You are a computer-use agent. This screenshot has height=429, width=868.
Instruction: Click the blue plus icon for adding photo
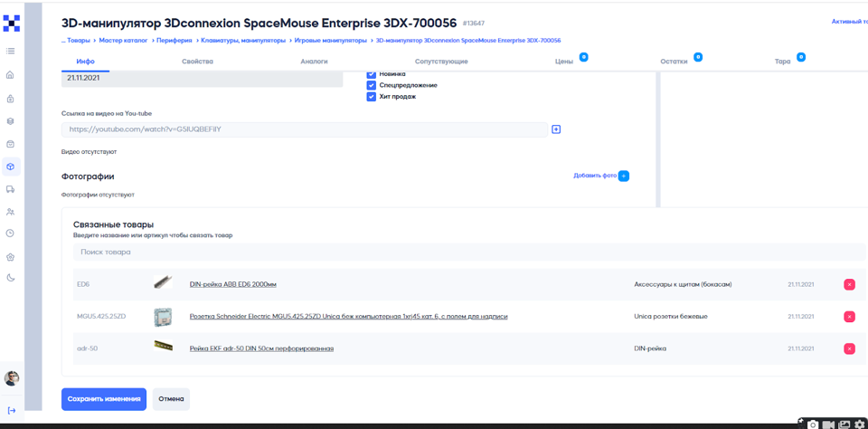(x=623, y=176)
